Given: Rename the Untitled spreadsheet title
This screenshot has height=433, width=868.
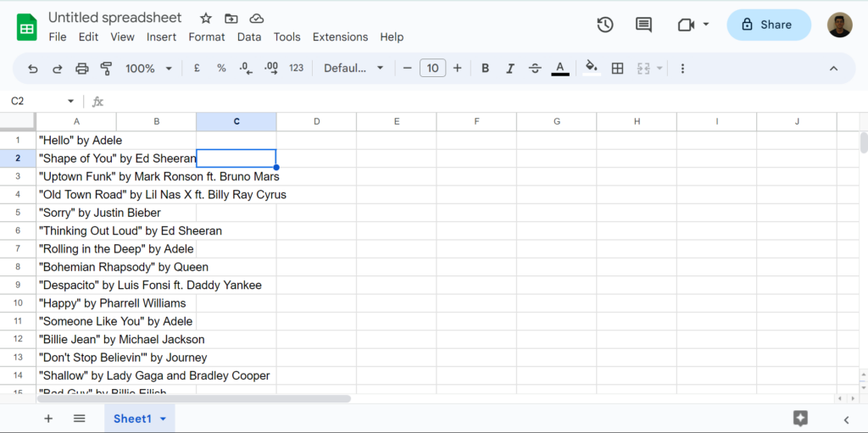Looking at the screenshot, I should click(115, 18).
